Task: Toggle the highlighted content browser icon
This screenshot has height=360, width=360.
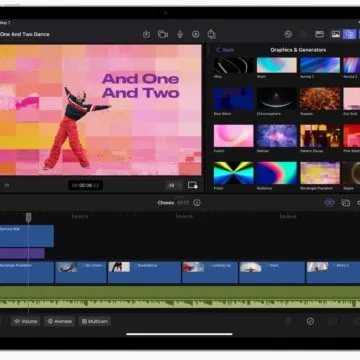Action: (x=349, y=34)
